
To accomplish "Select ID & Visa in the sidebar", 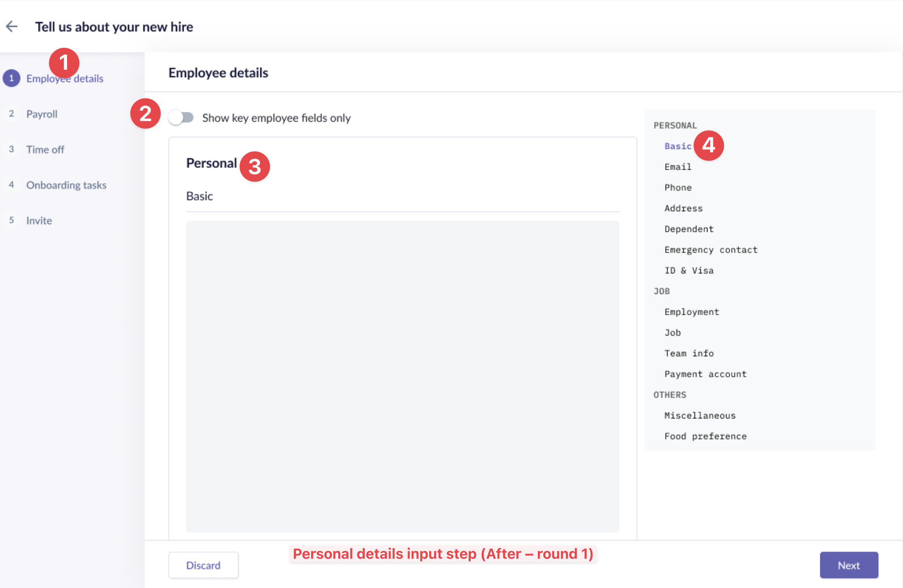I will click(x=689, y=271).
